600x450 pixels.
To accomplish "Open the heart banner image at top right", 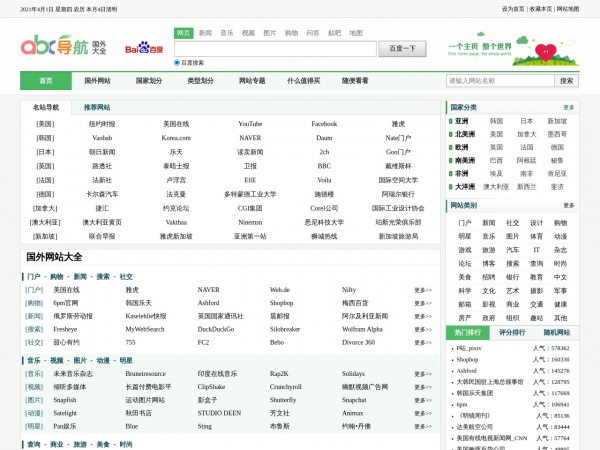I will pyautogui.click(x=513, y=50).
